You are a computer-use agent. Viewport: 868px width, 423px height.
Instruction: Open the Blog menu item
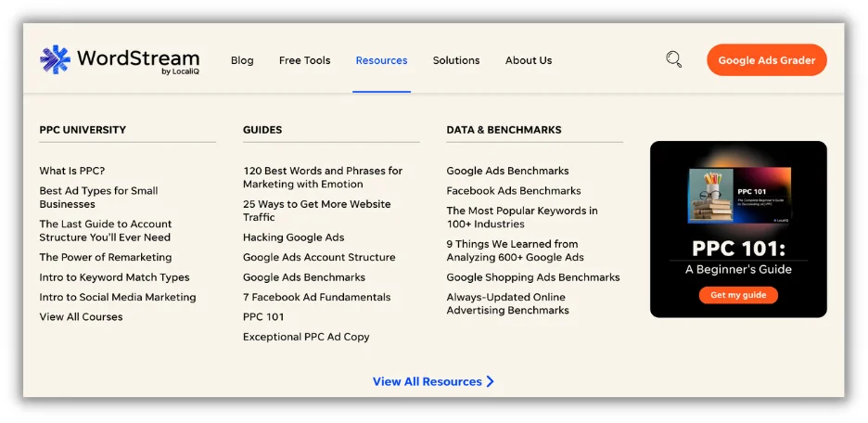point(242,60)
